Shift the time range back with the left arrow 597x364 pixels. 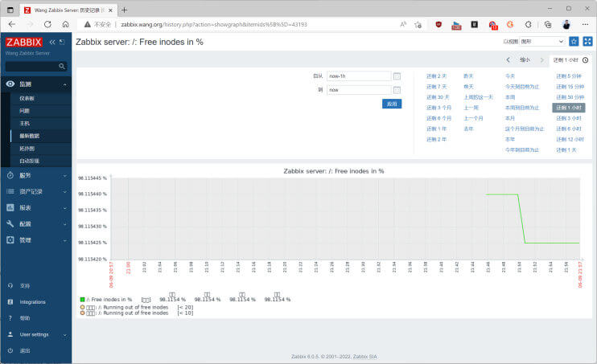tap(508, 59)
